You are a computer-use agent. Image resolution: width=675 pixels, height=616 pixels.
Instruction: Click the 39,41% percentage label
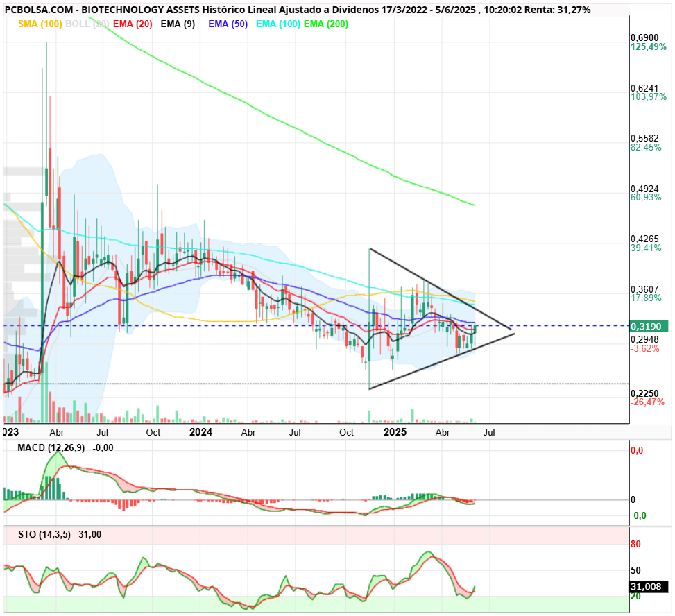(646, 248)
